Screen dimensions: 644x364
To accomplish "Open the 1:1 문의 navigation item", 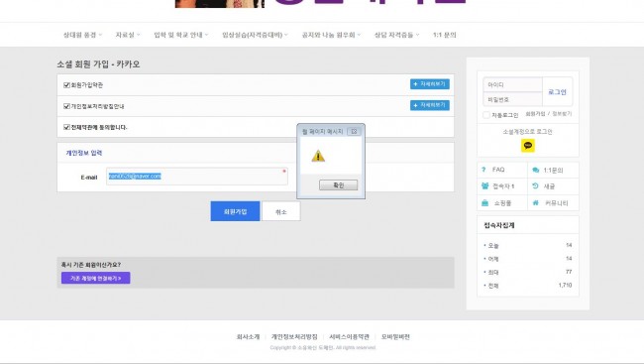I will 445,35.
